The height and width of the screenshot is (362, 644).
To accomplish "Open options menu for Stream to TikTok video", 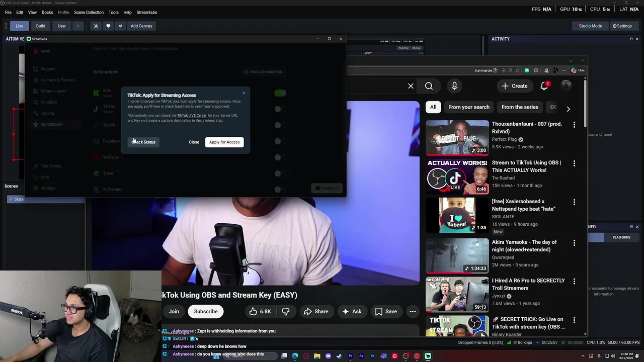I will (x=574, y=163).
